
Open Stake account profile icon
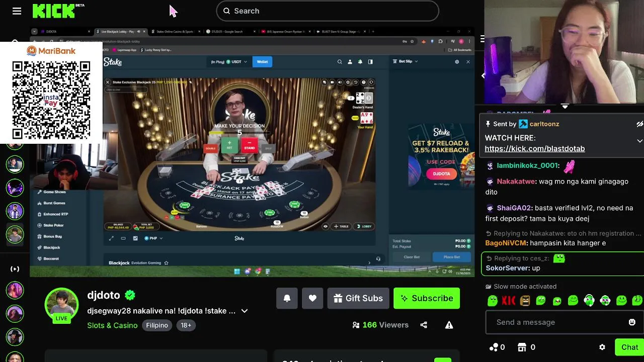pyautogui.click(x=350, y=62)
